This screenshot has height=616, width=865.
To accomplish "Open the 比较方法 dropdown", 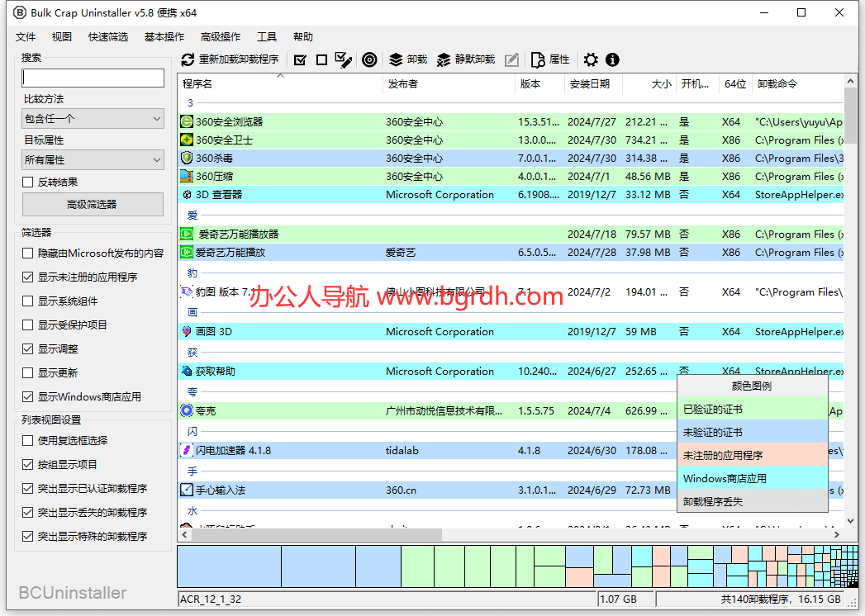I will click(x=93, y=118).
